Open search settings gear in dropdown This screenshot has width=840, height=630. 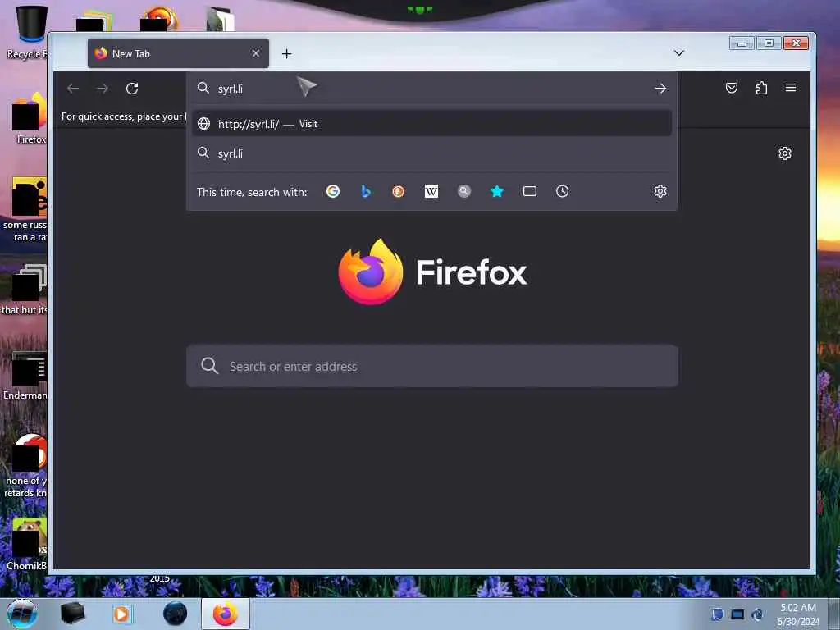(x=660, y=191)
